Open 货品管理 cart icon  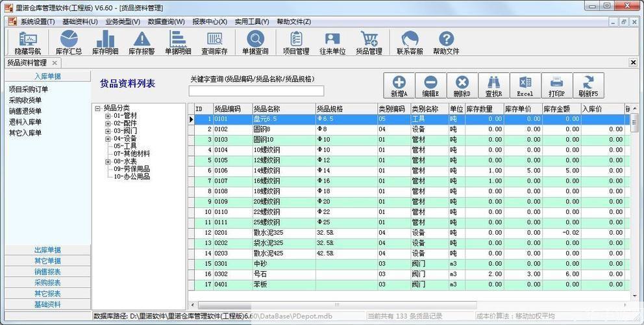coord(369,42)
